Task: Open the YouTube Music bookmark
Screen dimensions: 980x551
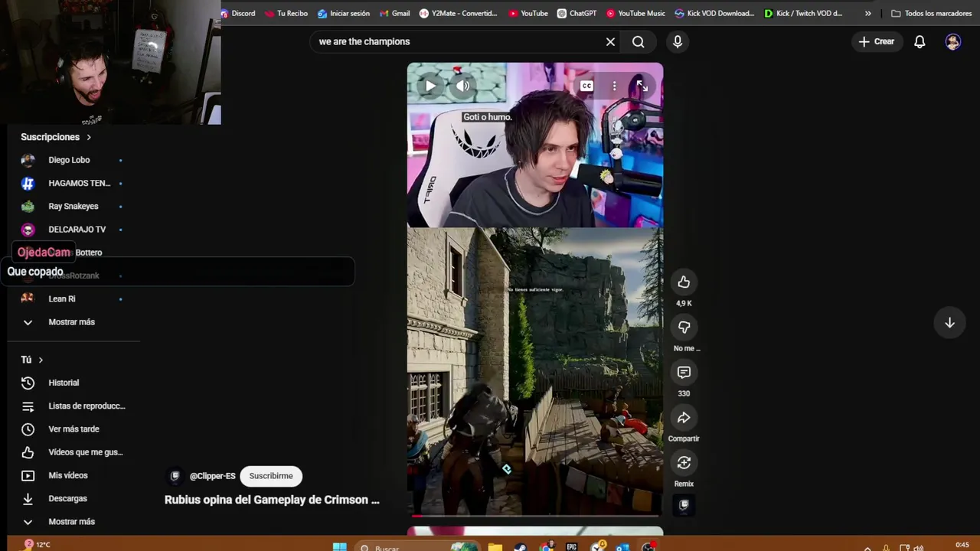Action: click(x=635, y=13)
